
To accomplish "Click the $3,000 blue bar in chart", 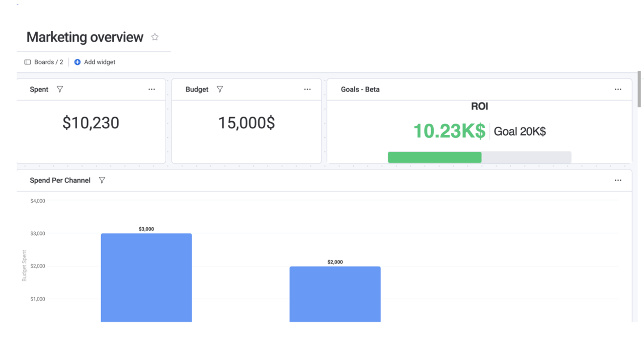I will tap(146, 277).
